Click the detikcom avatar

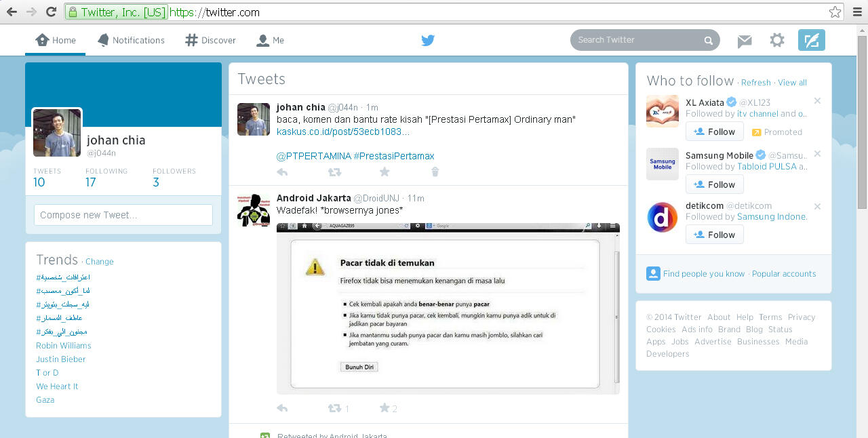tap(663, 217)
